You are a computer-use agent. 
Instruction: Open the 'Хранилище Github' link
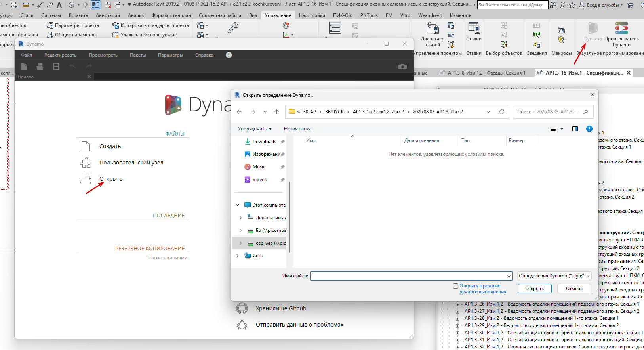click(281, 308)
